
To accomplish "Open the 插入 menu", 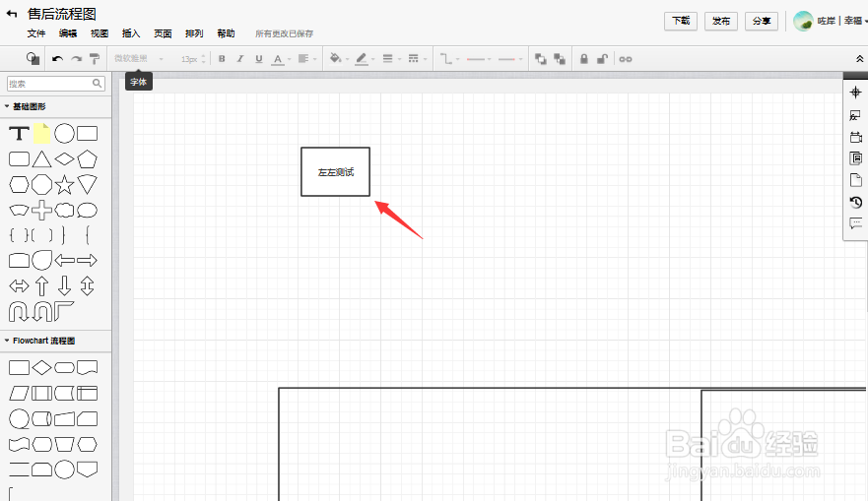I will 131,33.
